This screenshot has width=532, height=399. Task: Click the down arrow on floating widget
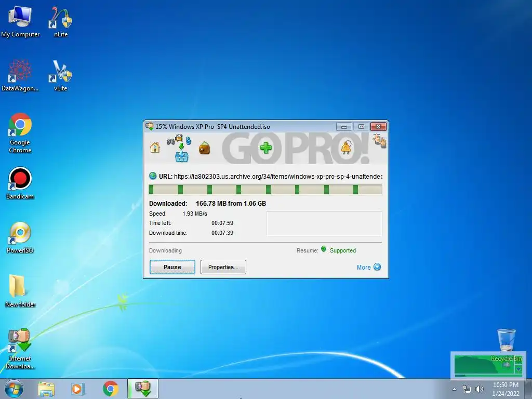click(x=518, y=369)
